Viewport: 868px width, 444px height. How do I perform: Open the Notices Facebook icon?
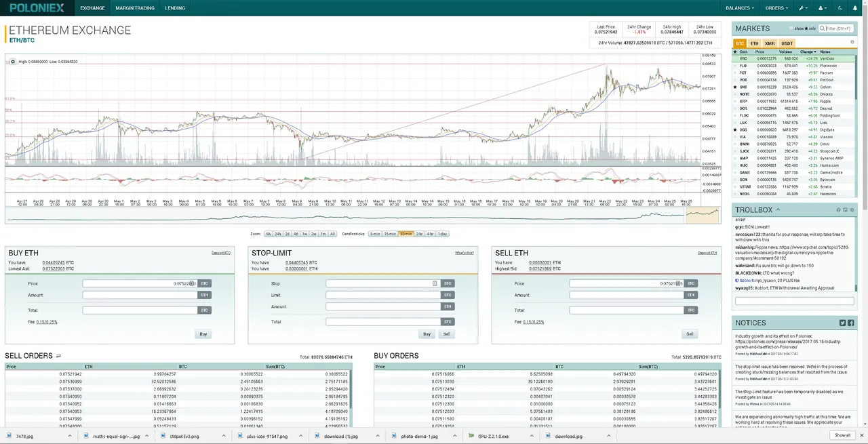(851, 323)
